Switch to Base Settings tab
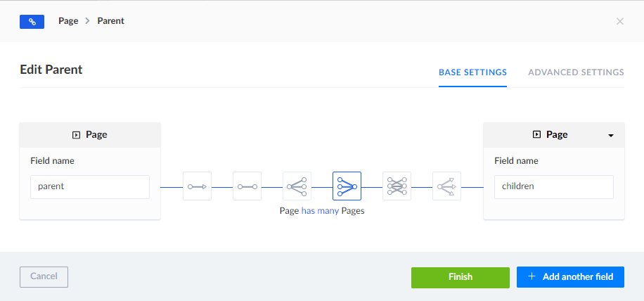Screen dimensions: 644x301 472,72
